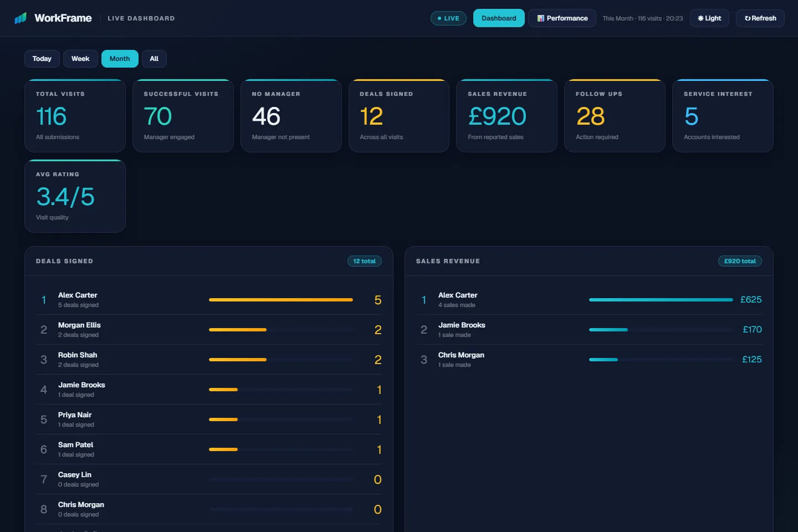Click Morgan Ellis in deals list

click(79, 325)
